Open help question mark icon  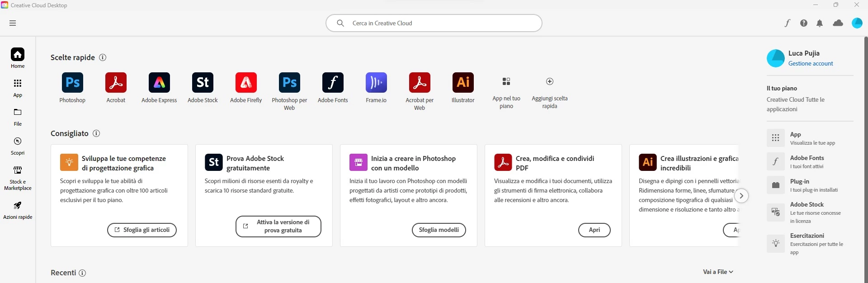(x=803, y=23)
